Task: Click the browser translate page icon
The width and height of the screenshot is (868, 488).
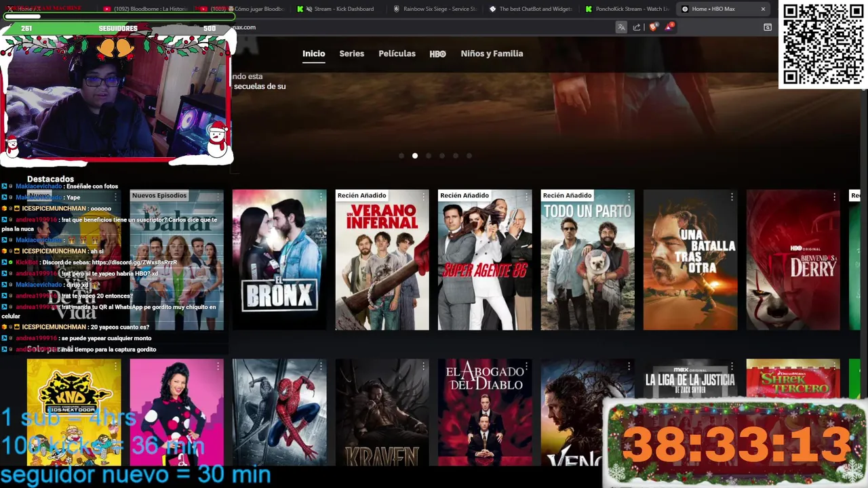Action: [x=621, y=27]
